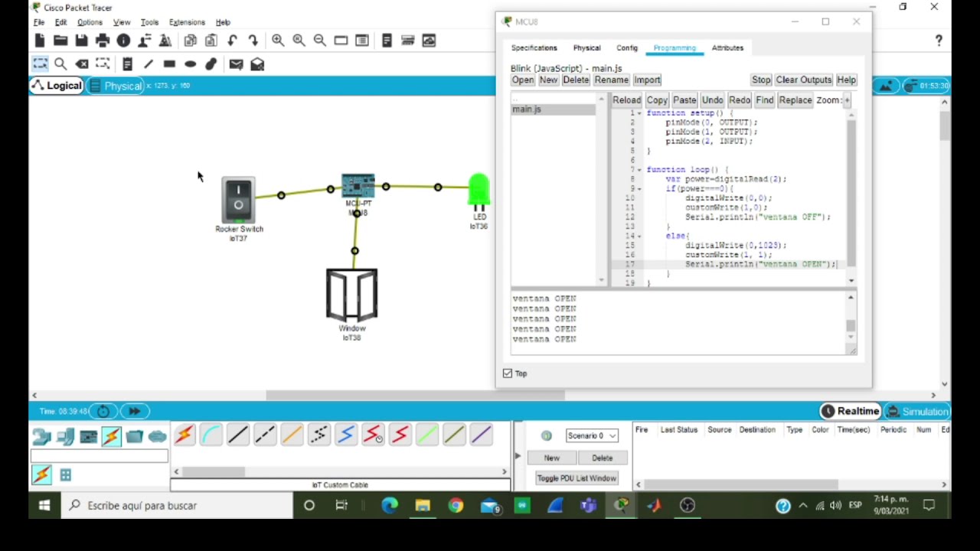
Task: Expand the PDU panel side arrow
Action: coord(518,456)
